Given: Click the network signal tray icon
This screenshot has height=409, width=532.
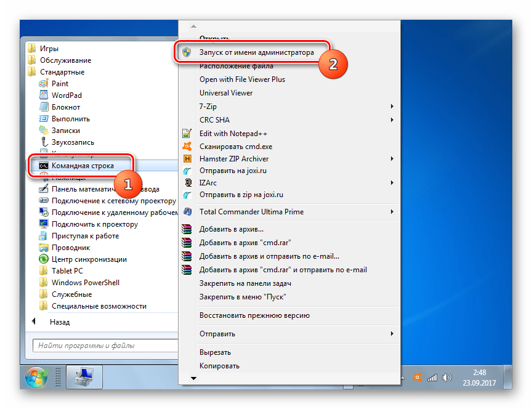Looking at the screenshot, I should click(432, 378).
